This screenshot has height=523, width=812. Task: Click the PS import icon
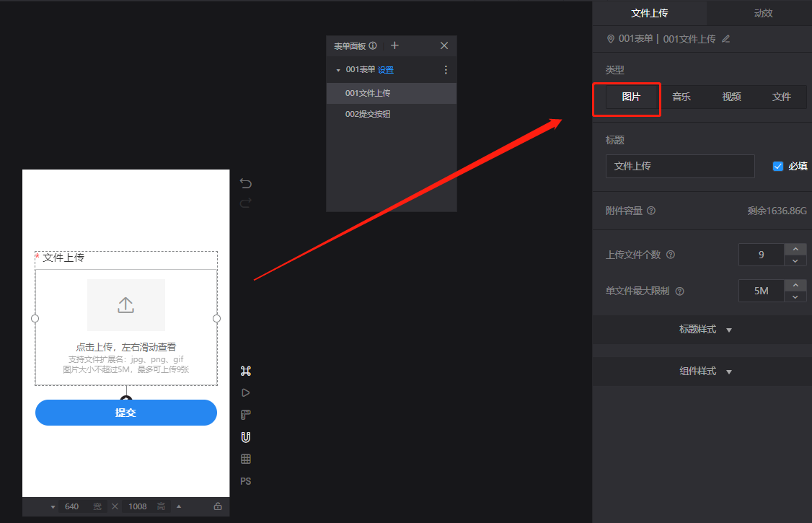point(245,481)
